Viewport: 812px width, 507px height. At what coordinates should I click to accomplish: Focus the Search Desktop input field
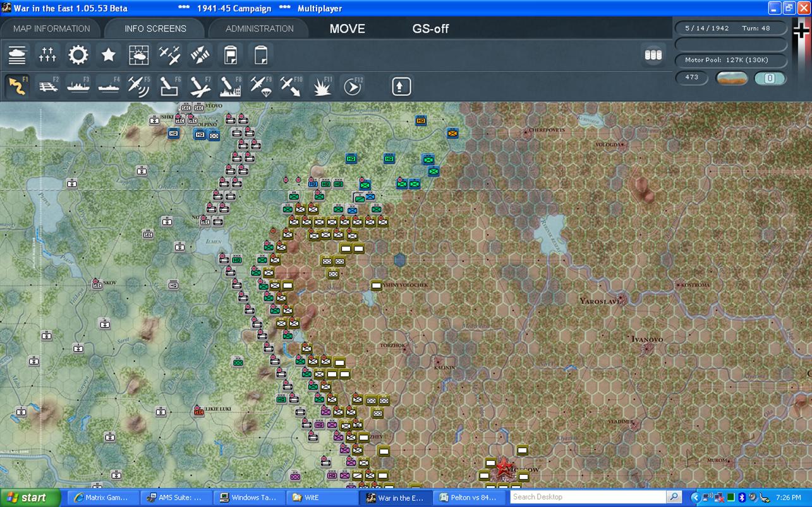coord(589,497)
